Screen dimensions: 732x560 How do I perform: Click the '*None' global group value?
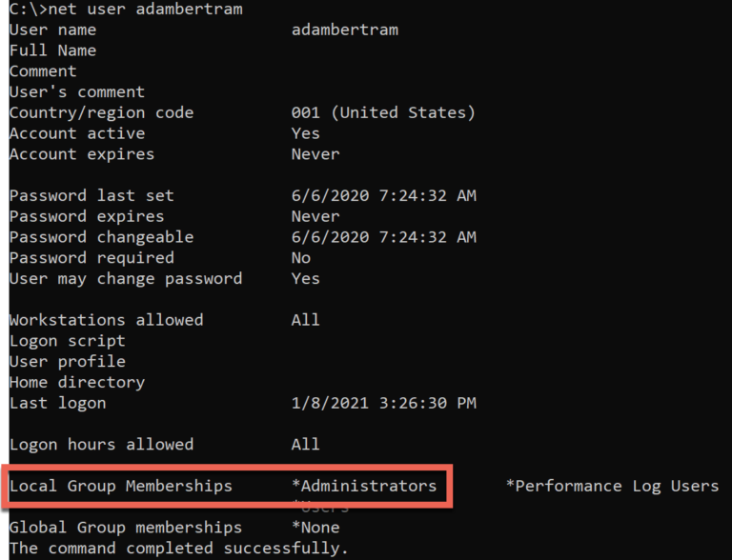coord(315,528)
